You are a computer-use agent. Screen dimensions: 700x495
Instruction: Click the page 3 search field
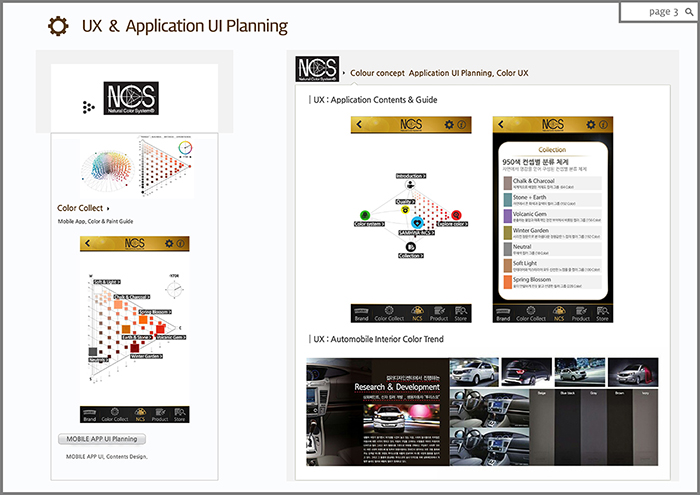point(658,12)
